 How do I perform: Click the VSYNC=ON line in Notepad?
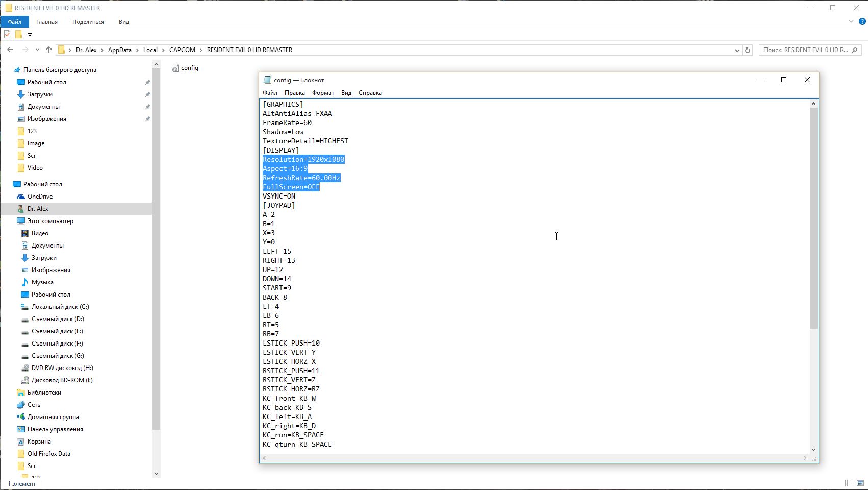pyautogui.click(x=279, y=196)
